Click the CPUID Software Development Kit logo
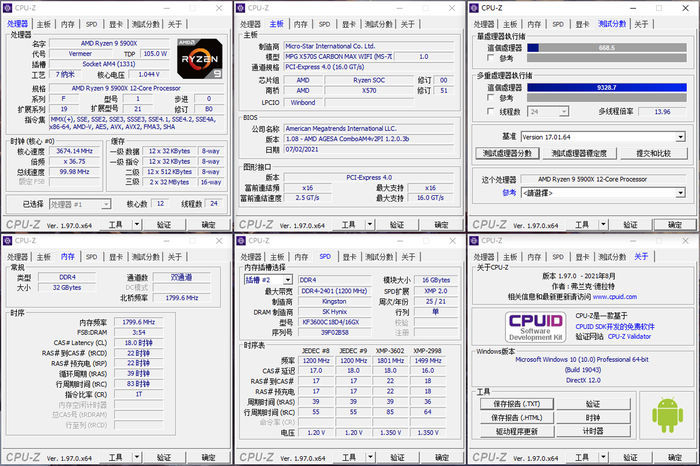The width and height of the screenshot is (700, 466). (x=536, y=327)
